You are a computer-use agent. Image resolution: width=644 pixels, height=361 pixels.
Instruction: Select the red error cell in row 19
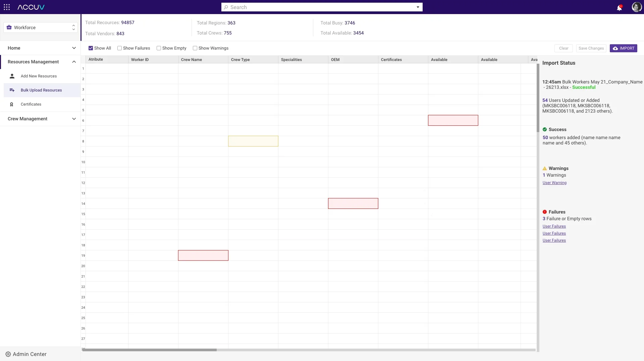[203, 255]
